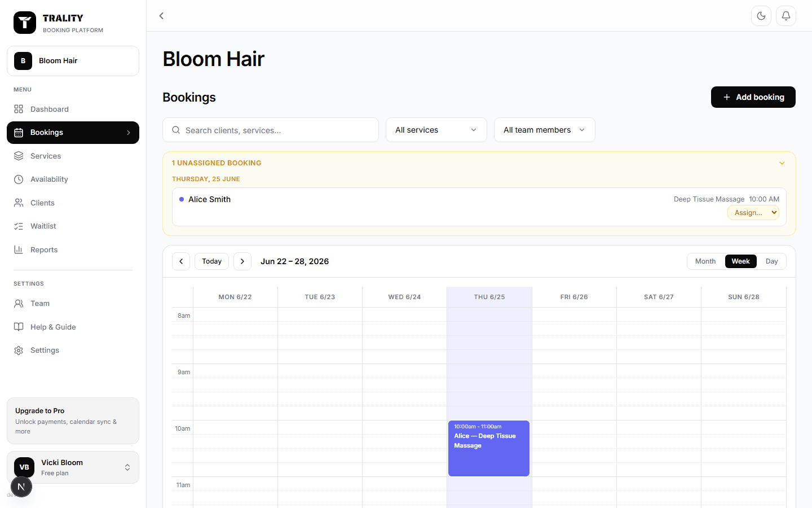The image size is (812, 508).
Task: Collapse sidebar with back chevron
Action: pyautogui.click(x=161, y=16)
